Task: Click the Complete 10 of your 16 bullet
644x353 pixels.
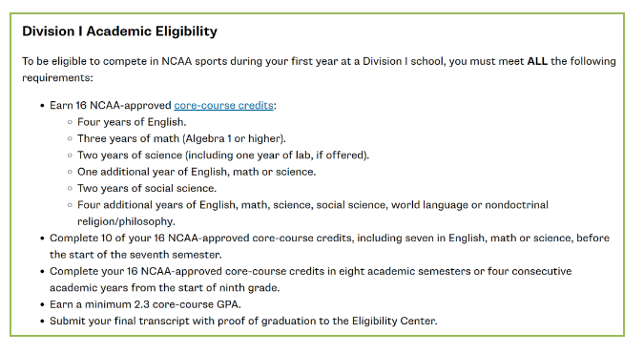Action: 329,238
